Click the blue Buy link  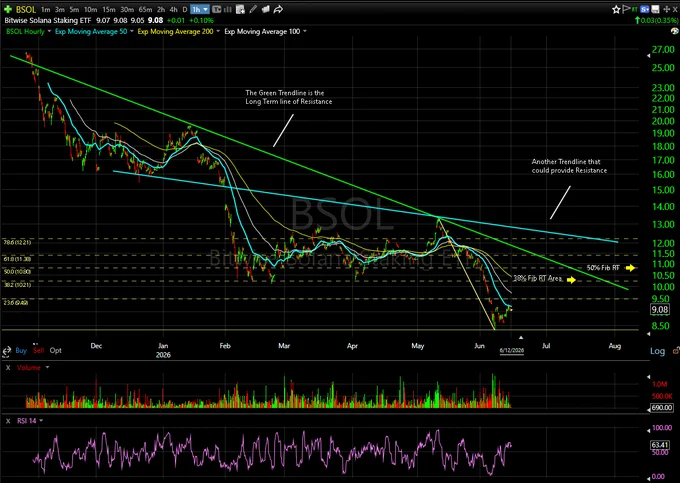click(21, 350)
